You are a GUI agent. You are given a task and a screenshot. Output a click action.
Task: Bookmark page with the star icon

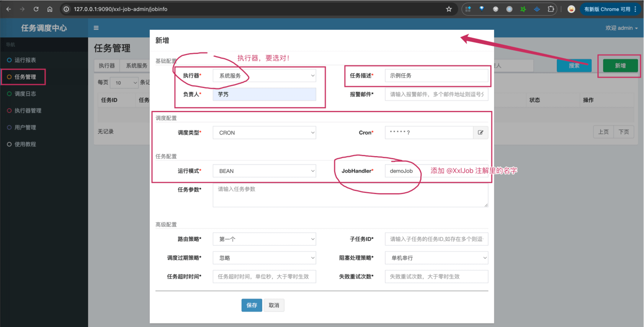(x=449, y=9)
